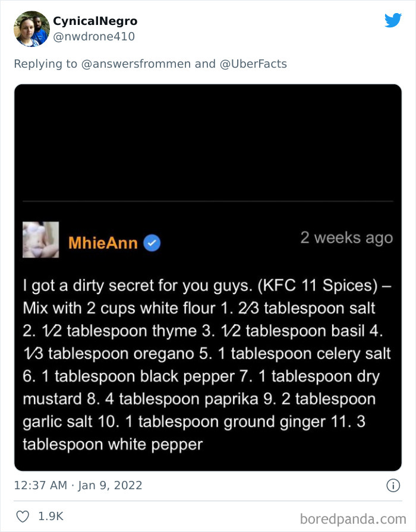Open the 12:37 AM tweet timestamp
Image resolution: width=416 pixels, height=532 pixels.
[40, 485]
